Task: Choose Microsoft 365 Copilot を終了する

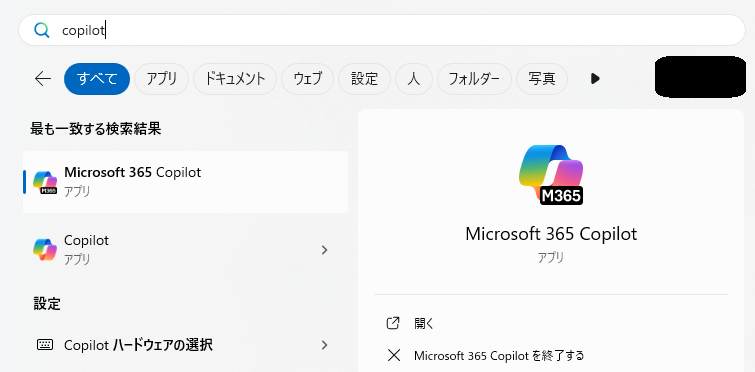Action: 499,356
